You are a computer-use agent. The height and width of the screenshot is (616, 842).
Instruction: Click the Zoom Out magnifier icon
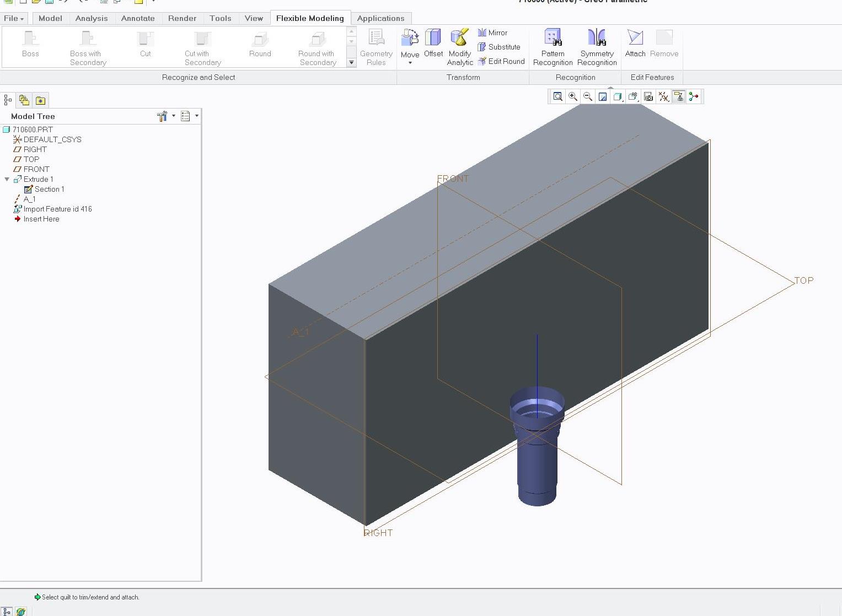588,96
